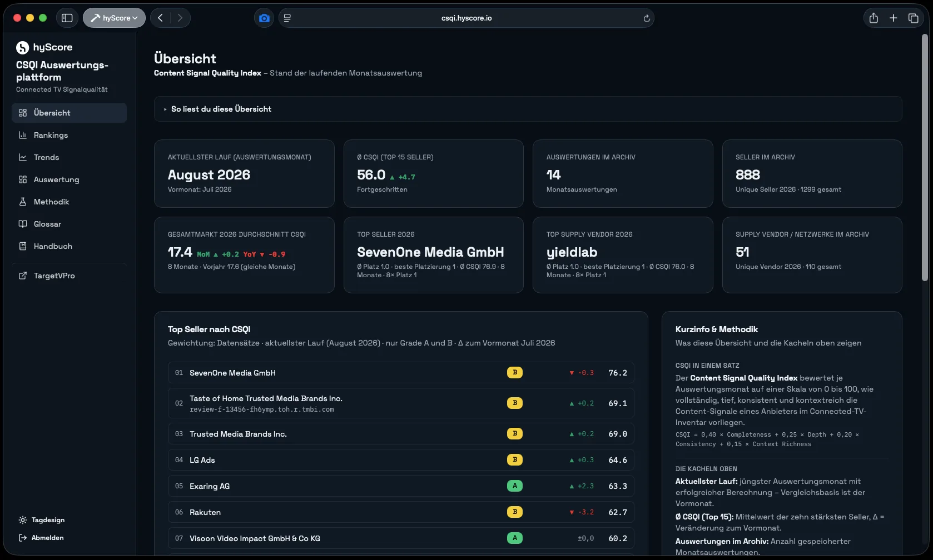933x560 pixels.
Task: Reload the page with the refresh icon
Action: pos(647,18)
